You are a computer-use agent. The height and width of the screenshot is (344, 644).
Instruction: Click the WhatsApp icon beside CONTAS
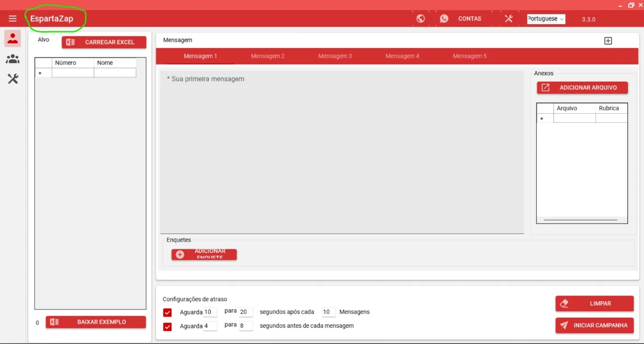[444, 19]
